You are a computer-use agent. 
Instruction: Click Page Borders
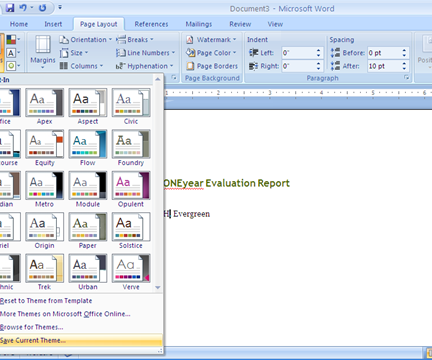[x=212, y=66]
